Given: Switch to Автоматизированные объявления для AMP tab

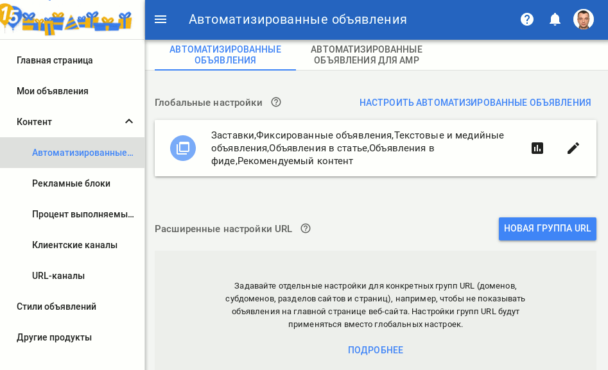Looking at the screenshot, I should (366, 55).
